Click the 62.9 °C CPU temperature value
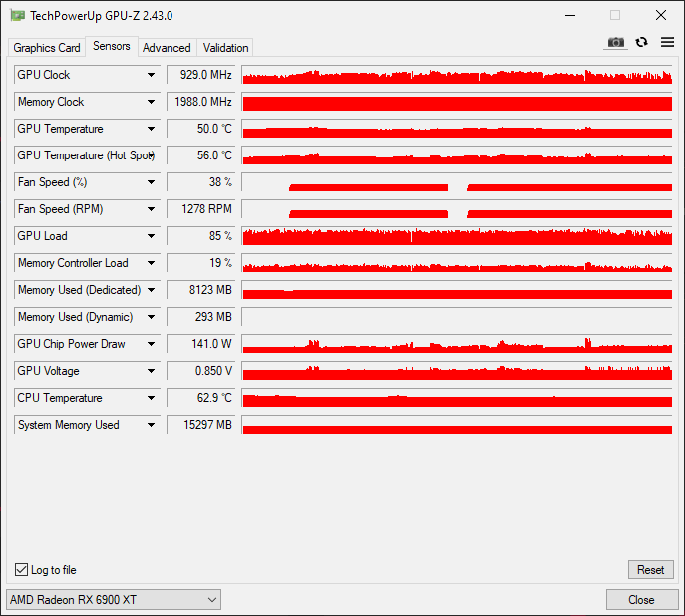Image resolution: width=685 pixels, height=616 pixels. point(201,398)
